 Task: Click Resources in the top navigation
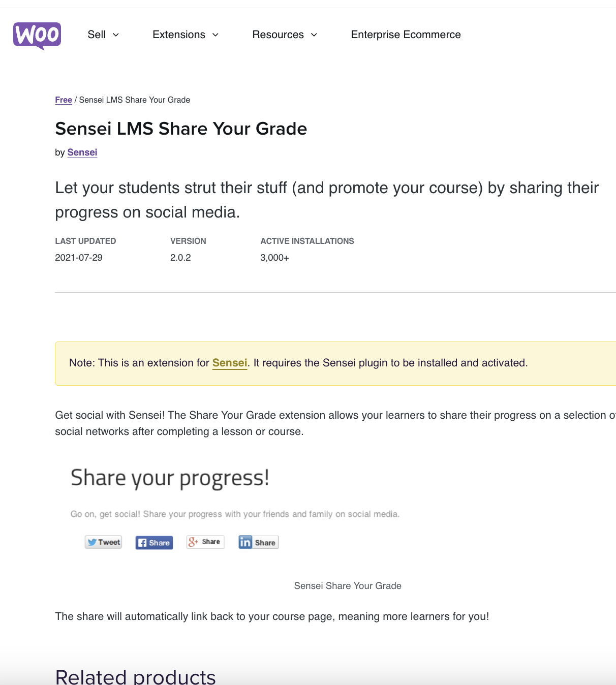coord(278,35)
